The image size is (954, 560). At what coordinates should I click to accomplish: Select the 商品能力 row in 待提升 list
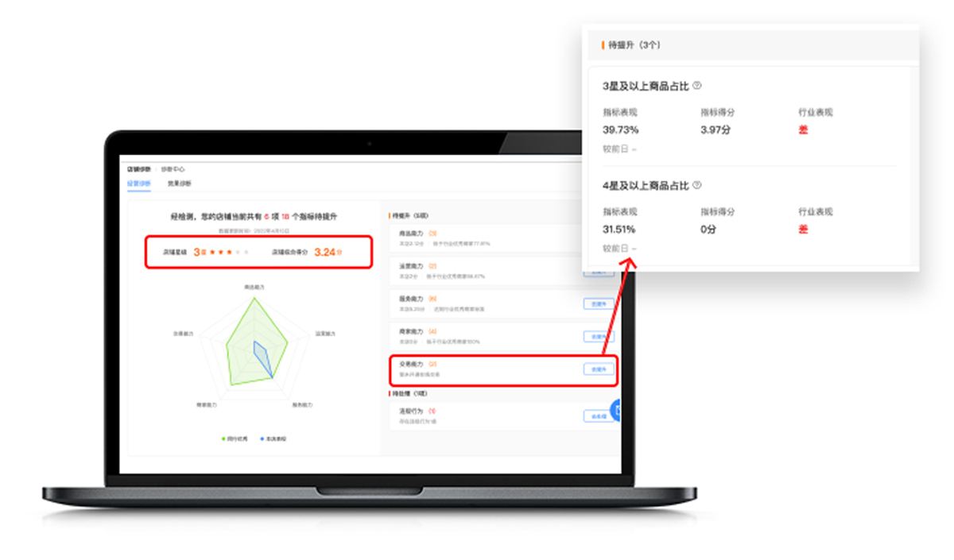coord(503,238)
